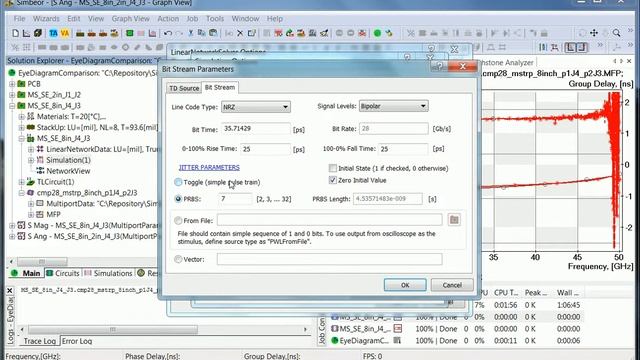Image resolution: width=640 pixels, height=360 pixels.
Task: Select the pan cross-arrows tool
Action: tap(594, 33)
